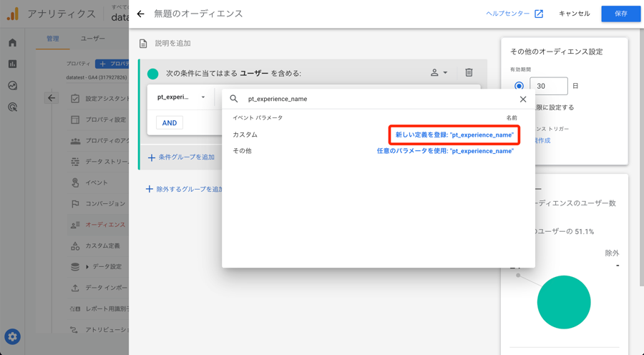The image size is (644, 355).
Task: Select the 30-day membership duration radio button
Action: (519, 86)
